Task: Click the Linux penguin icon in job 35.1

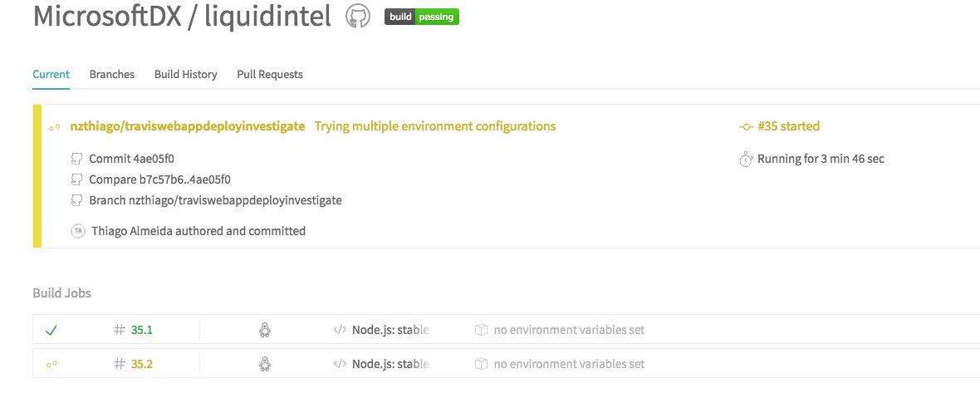Action: pyautogui.click(x=264, y=330)
